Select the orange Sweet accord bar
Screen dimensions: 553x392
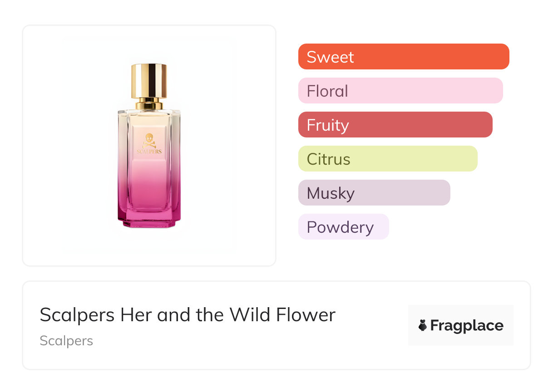404,57
